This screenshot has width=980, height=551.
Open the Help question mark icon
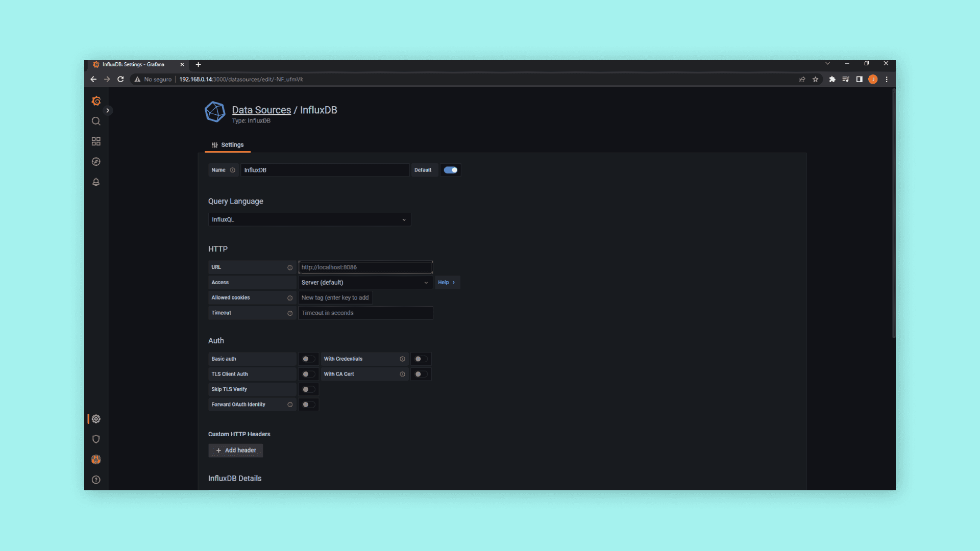96,480
